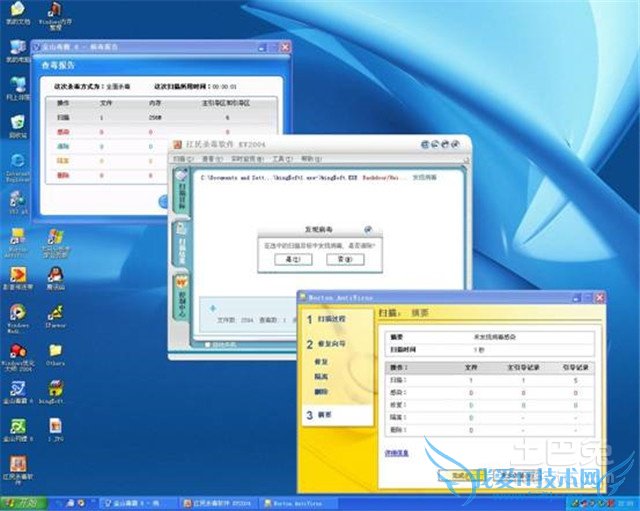Click the scan time row in Norton
Screen dimensions: 640x511
(x=490, y=350)
